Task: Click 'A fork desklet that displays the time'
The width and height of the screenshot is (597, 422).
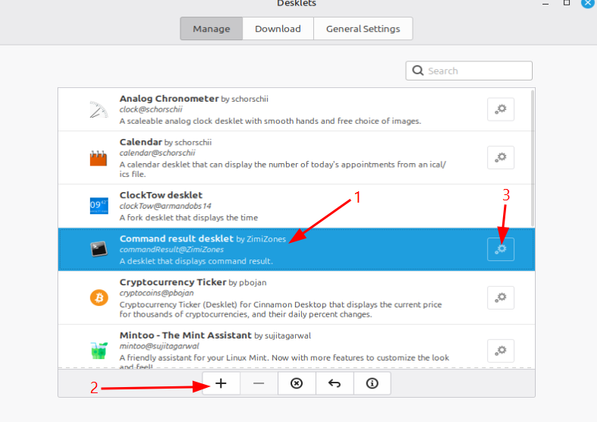Action: pyautogui.click(x=189, y=218)
